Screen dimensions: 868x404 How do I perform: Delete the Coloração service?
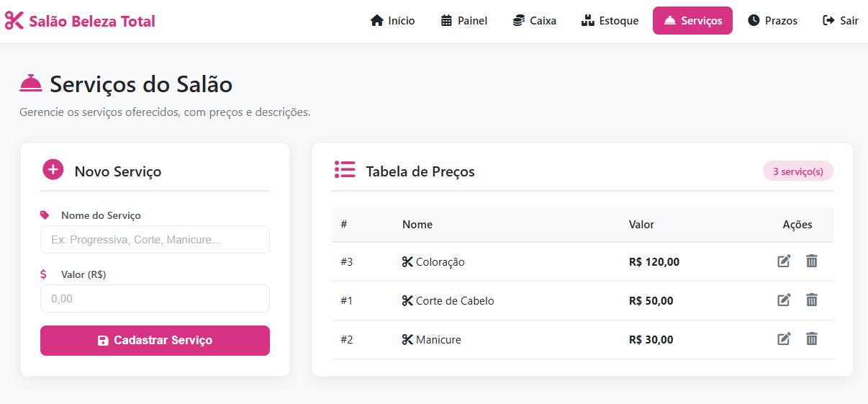coord(812,261)
